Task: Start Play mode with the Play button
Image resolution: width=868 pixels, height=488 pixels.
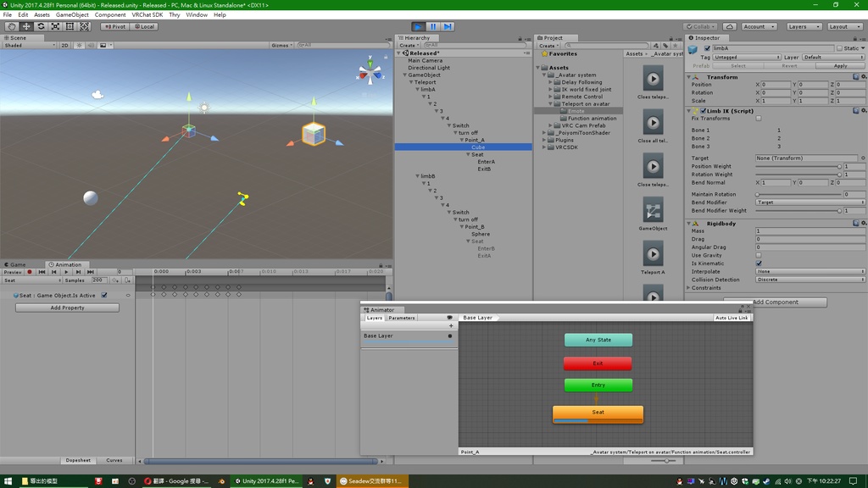Action: pyautogui.click(x=419, y=26)
